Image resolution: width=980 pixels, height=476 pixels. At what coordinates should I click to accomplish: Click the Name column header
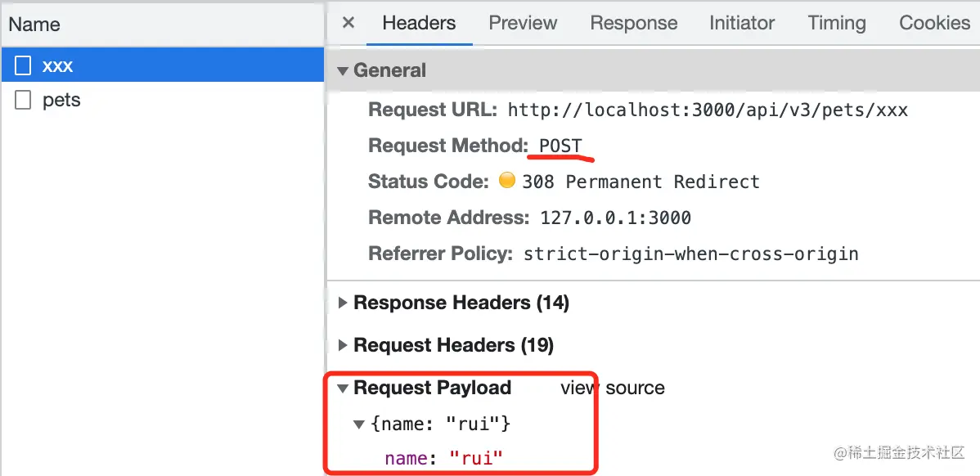pyautogui.click(x=34, y=25)
